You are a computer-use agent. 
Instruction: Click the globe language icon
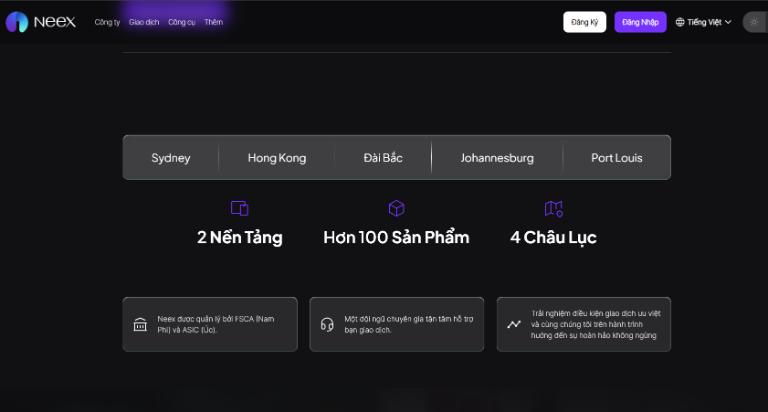coord(680,22)
